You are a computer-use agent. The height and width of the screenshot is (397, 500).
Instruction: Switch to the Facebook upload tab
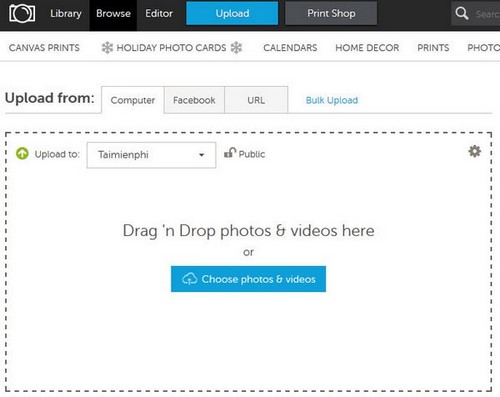(194, 100)
